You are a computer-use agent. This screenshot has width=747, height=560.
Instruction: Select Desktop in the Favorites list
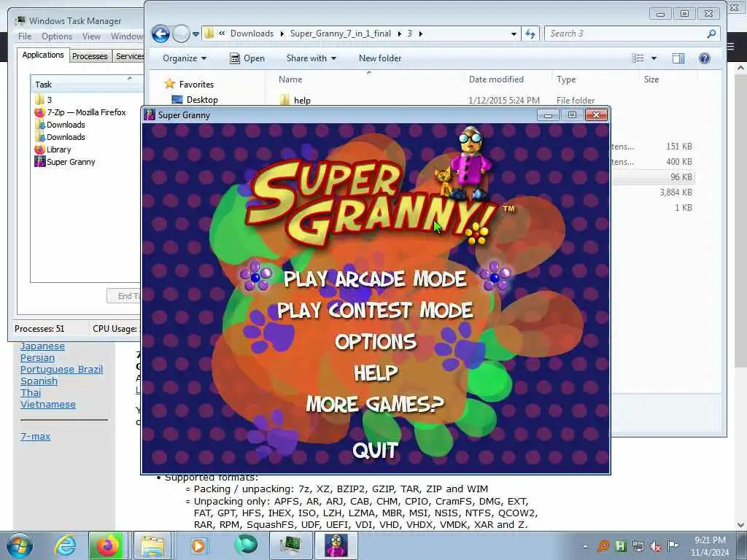[x=202, y=99]
